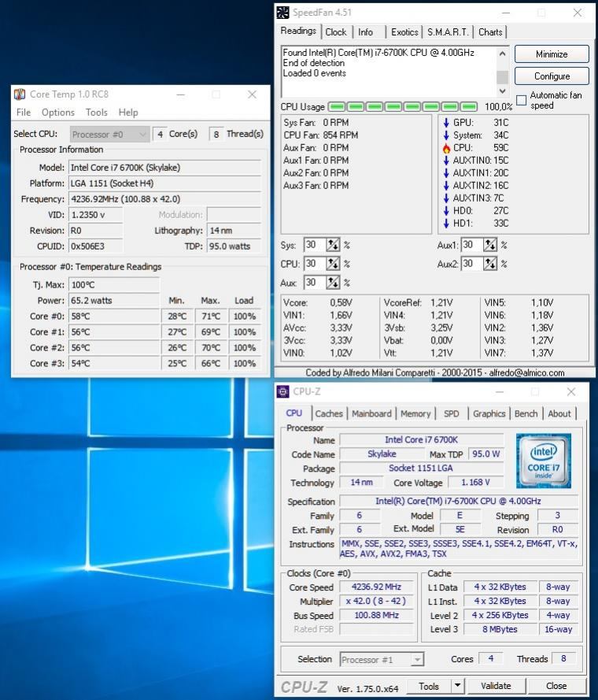This screenshot has height=700, width=598.
Task: Switch to the Charts tab in SpeedFan
Action: 490,32
